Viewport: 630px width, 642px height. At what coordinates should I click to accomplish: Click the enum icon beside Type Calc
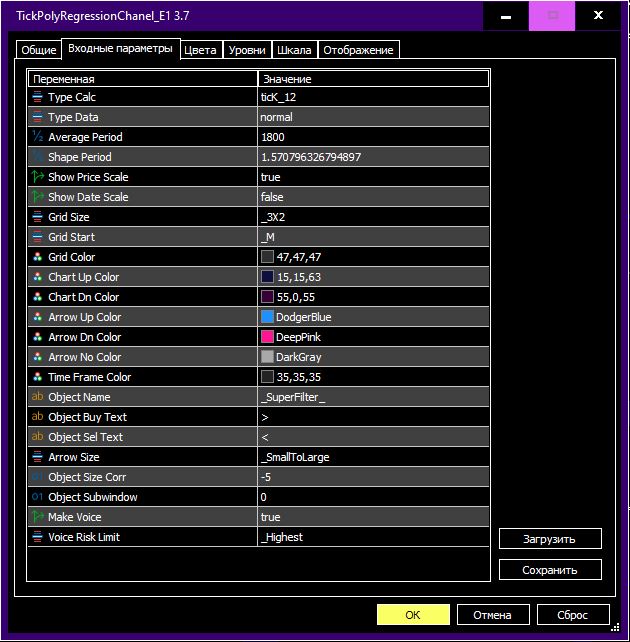click(37, 97)
